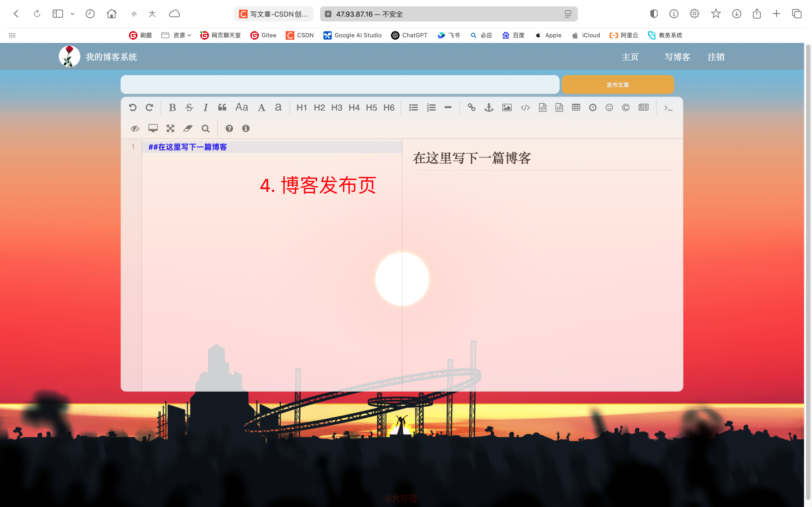
Task: Insert a block quote
Action: pyautogui.click(x=222, y=108)
